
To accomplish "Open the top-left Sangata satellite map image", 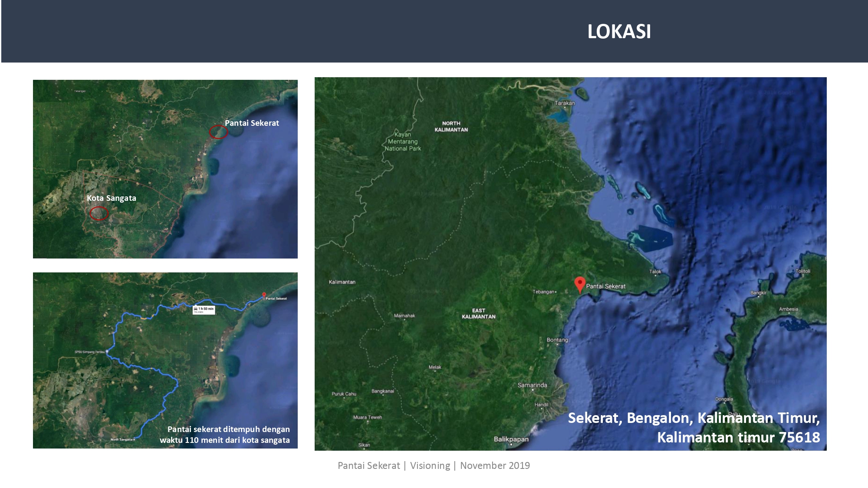I will (x=165, y=169).
